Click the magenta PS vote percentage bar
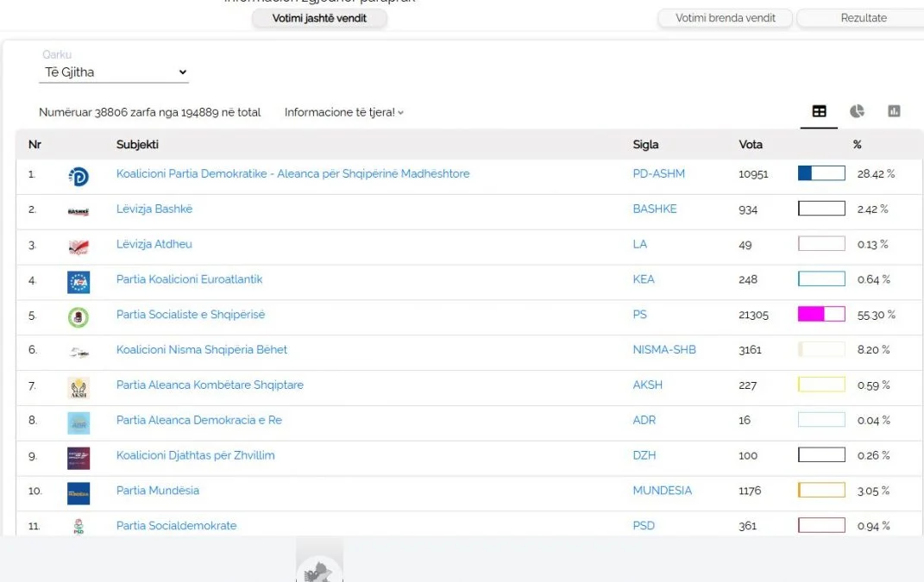This screenshot has width=924, height=582. 821,315
